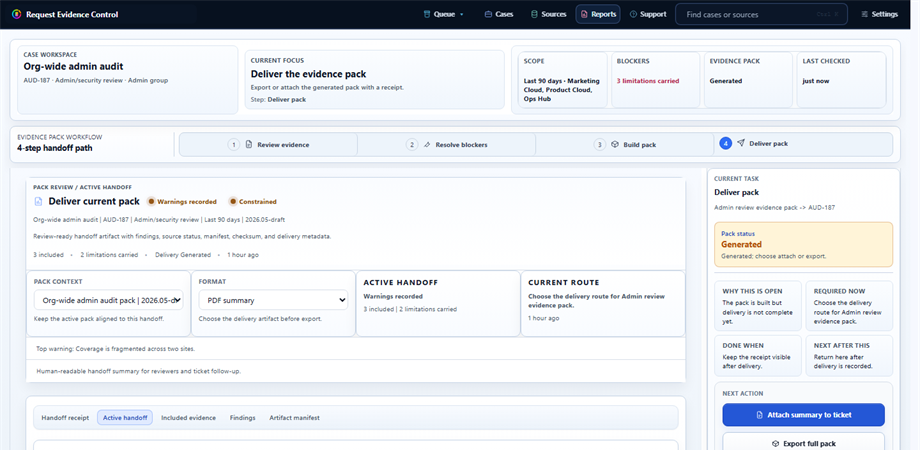This screenshot has height=450, width=920.
Task: Click the Why this is open card
Action: (x=757, y=306)
